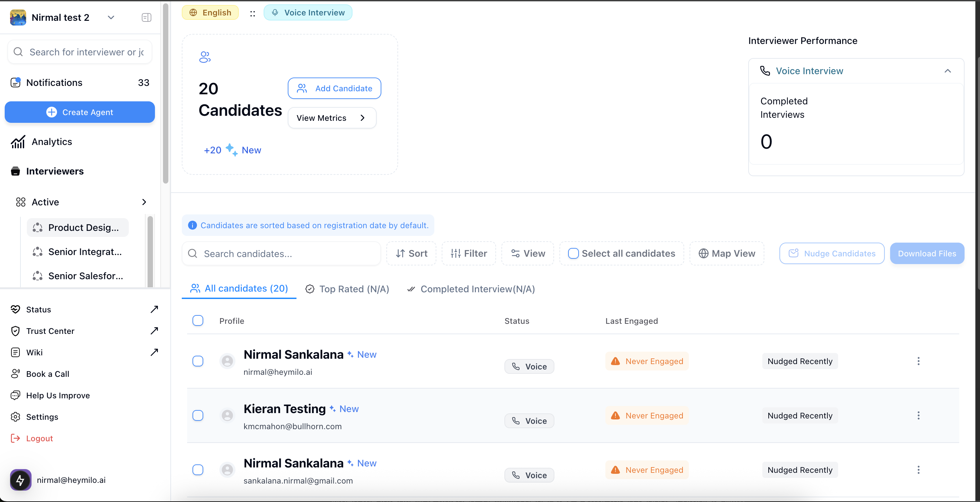Switch to Completed Interview tab
980x502 pixels.
click(x=471, y=289)
